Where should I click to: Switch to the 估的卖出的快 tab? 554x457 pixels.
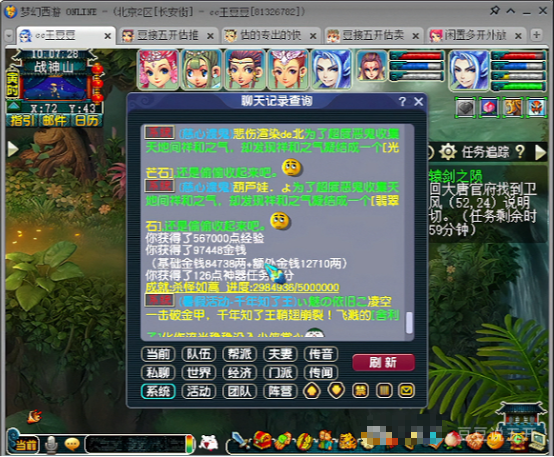click(270, 35)
